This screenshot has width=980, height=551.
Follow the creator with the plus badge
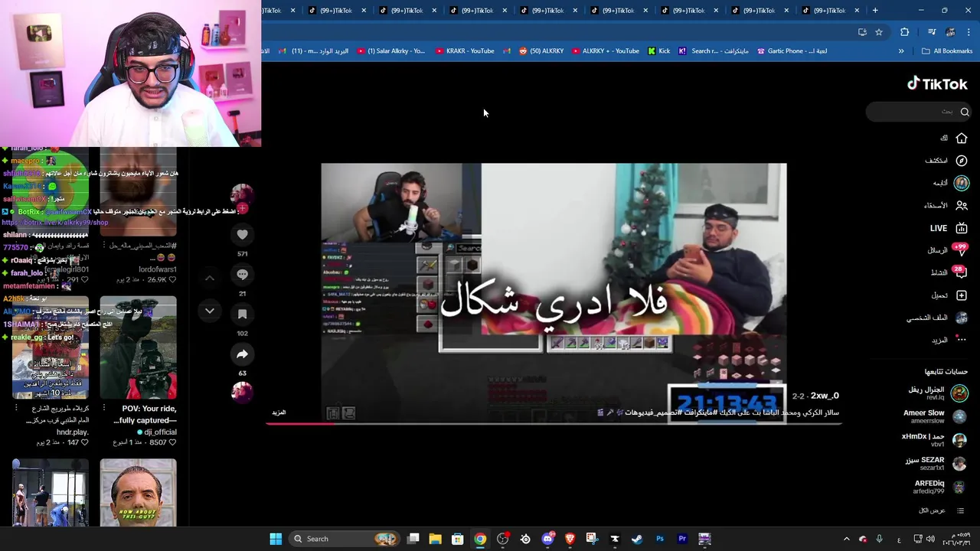click(x=243, y=209)
